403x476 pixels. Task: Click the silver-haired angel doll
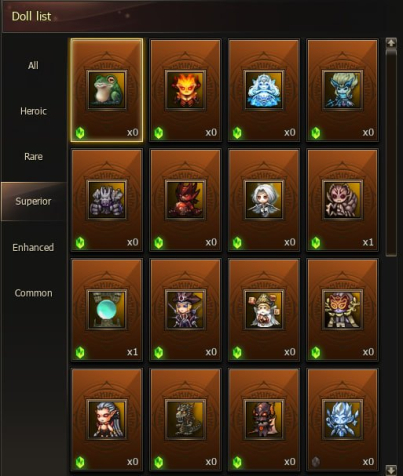(x=264, y=200)
